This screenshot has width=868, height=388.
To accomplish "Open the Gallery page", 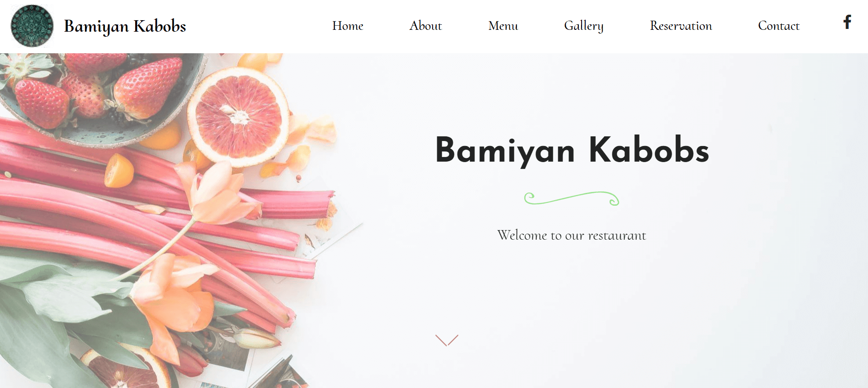I will tap(584, 26).
